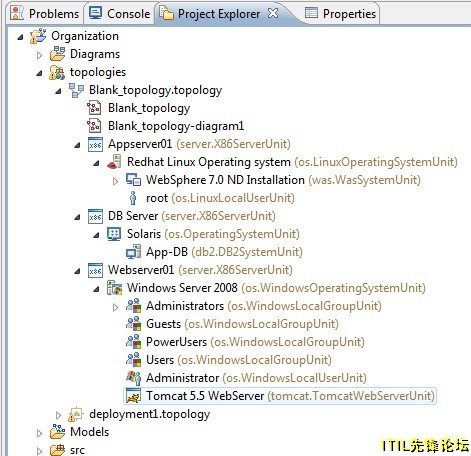Collapse the Solaris node
The height and width of the screenshot is (456, 471).
click(96, 235)
